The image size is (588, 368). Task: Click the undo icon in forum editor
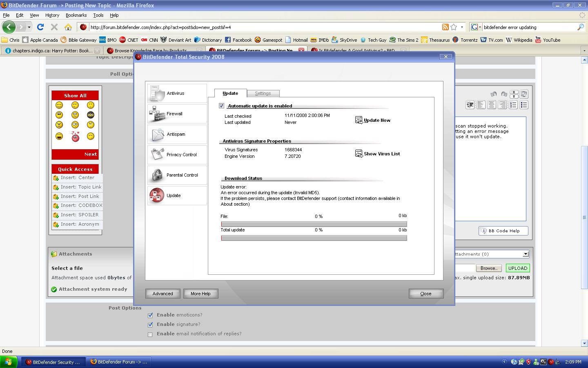[x=494, y=94]
